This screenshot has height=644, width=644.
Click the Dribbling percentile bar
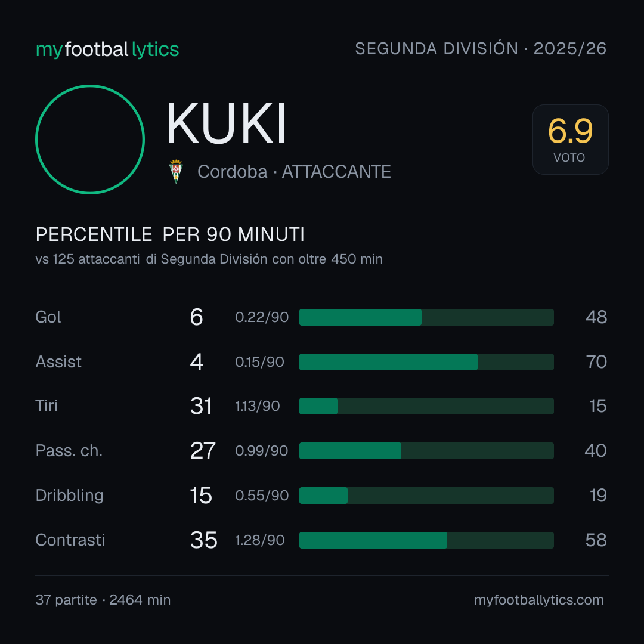tap(426, 496)
